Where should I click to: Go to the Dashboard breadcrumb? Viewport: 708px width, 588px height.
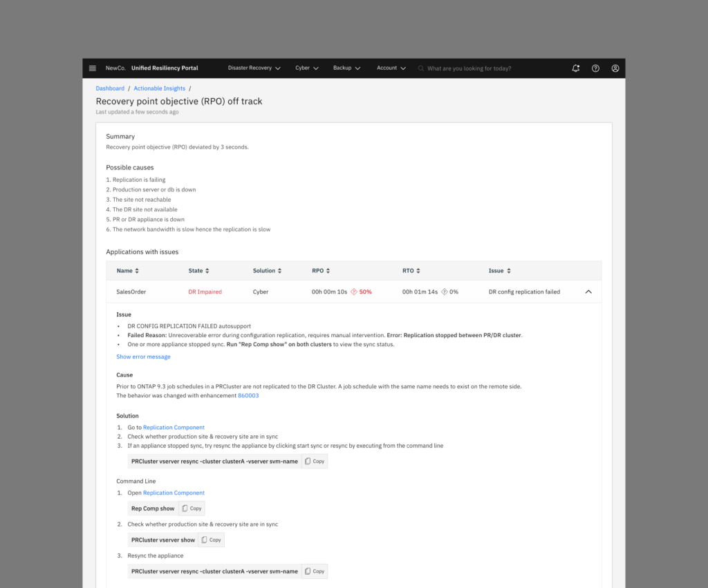110,88
